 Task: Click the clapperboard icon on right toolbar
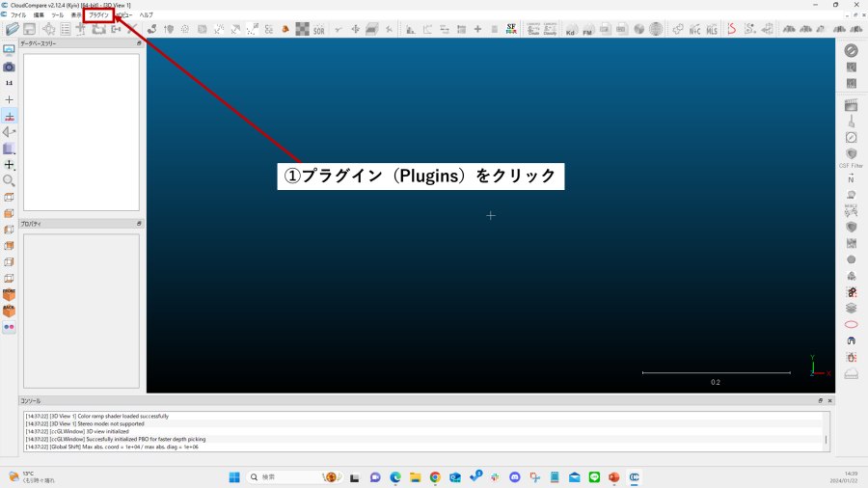tap(851, 105)
